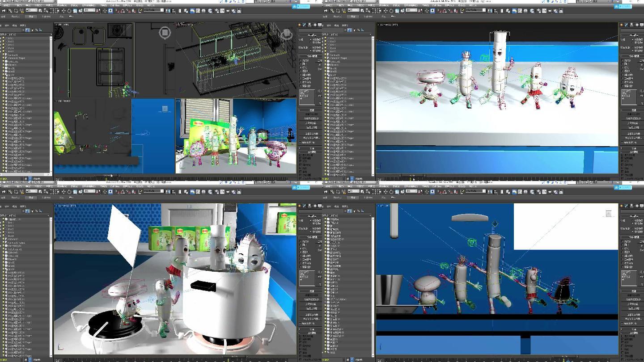
Task: Open Civil View menu in top-left window
Action: [114, 5]
